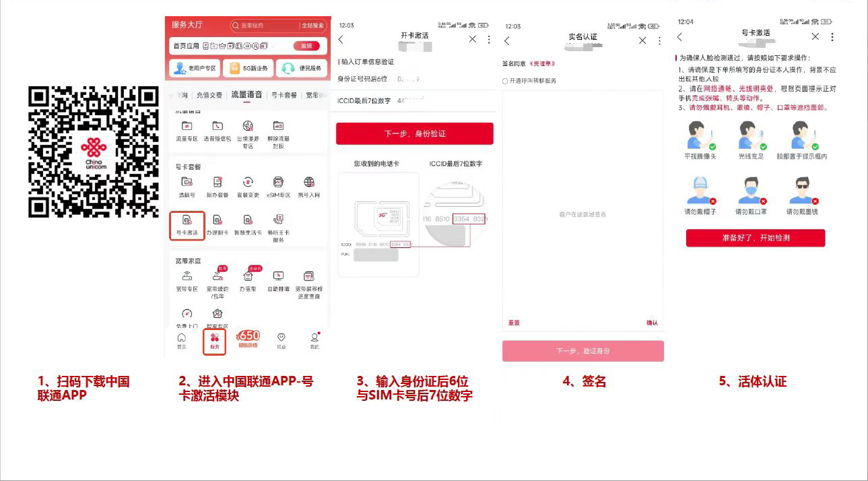This screenshot has width=868, height=481.
Task: Click 下一步，验证身份 pink button
Action: click(583, 351)
